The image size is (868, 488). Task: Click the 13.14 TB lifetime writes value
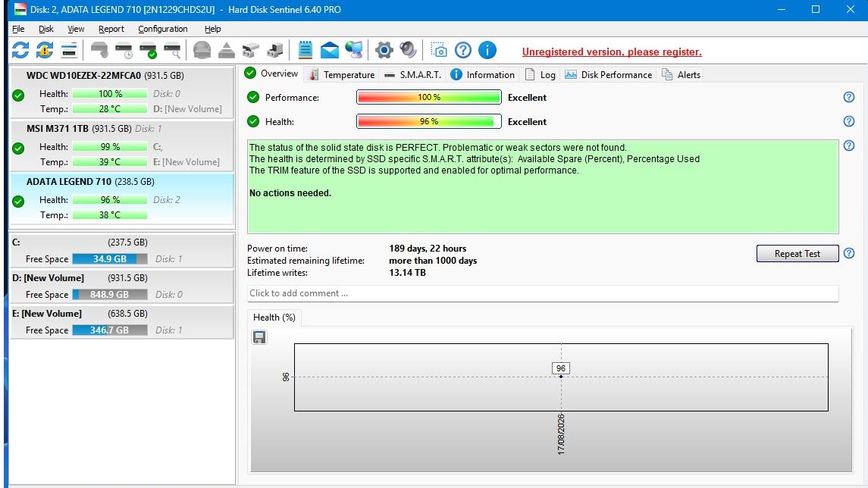tap(407, 273)
